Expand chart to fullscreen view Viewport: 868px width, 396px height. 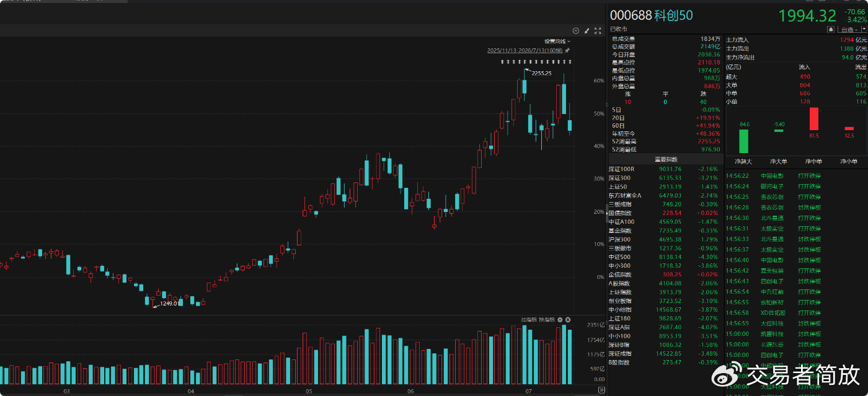click(598, 31)
